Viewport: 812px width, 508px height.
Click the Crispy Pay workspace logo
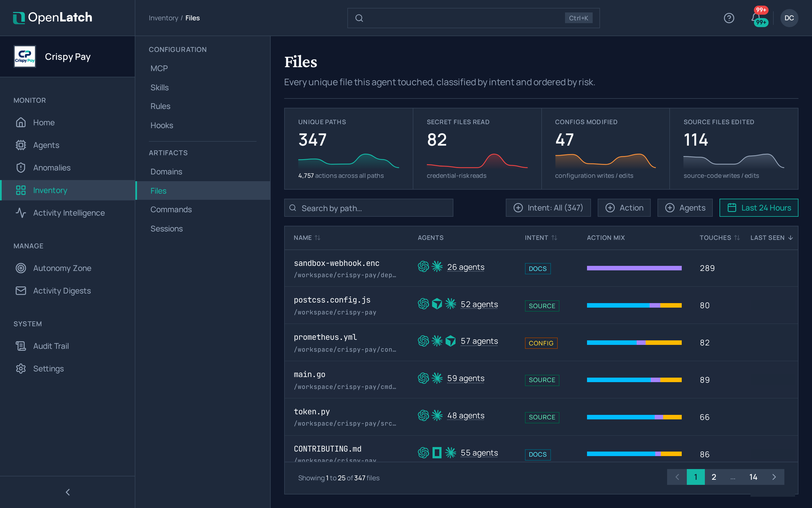coord(25,56)
